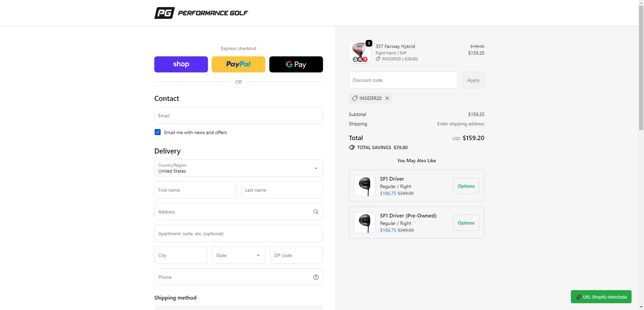Viewport: 644px width, 310px height.
Task: Focus the Email input field
Action: pos(238,116)
